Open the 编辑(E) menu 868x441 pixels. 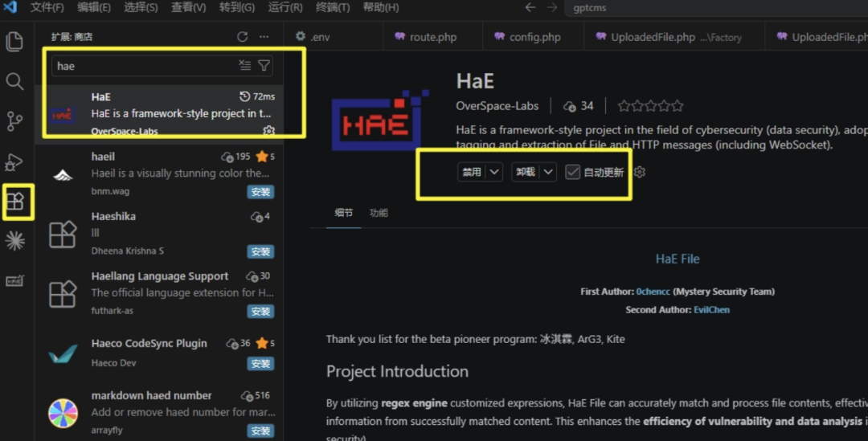[94, 7]
